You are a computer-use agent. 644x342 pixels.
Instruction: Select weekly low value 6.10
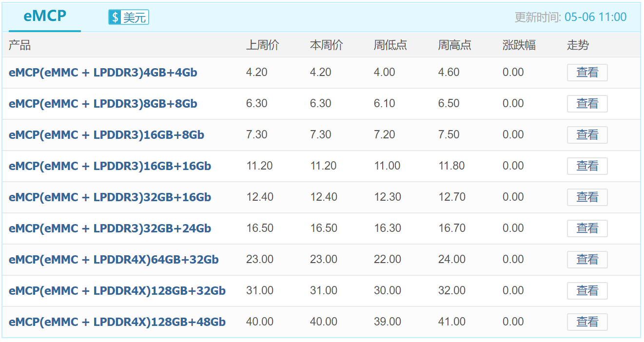click(385, 103)
